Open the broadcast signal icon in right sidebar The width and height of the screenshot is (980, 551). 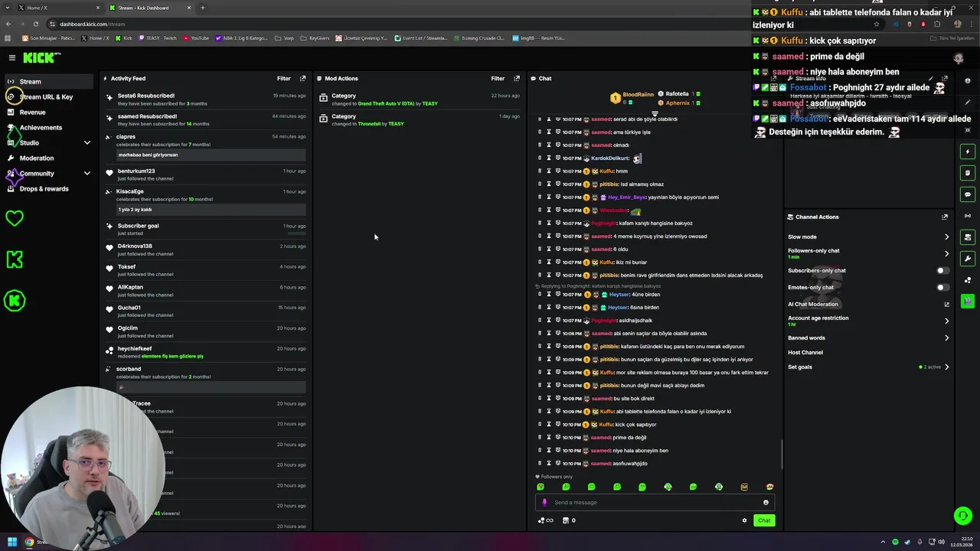(968, 216)
